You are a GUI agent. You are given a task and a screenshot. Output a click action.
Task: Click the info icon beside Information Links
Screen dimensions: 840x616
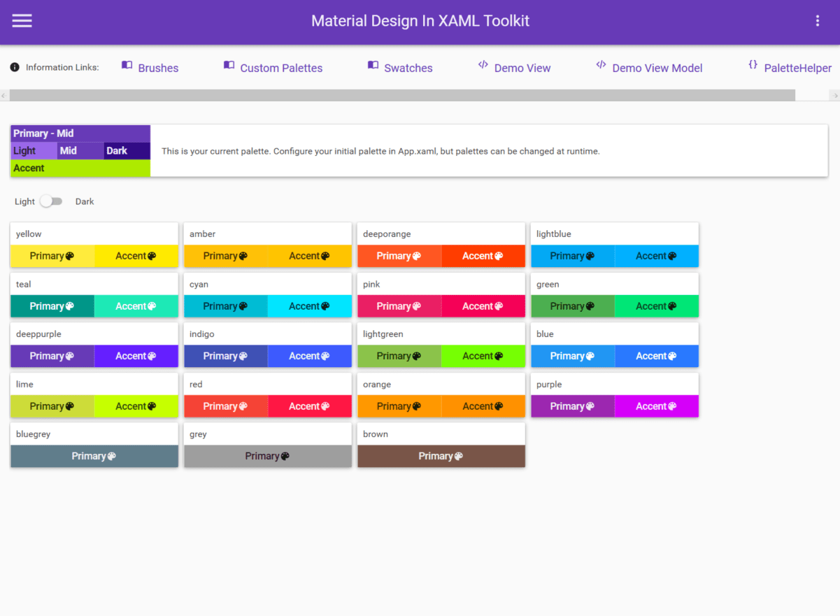pos(15,67)
